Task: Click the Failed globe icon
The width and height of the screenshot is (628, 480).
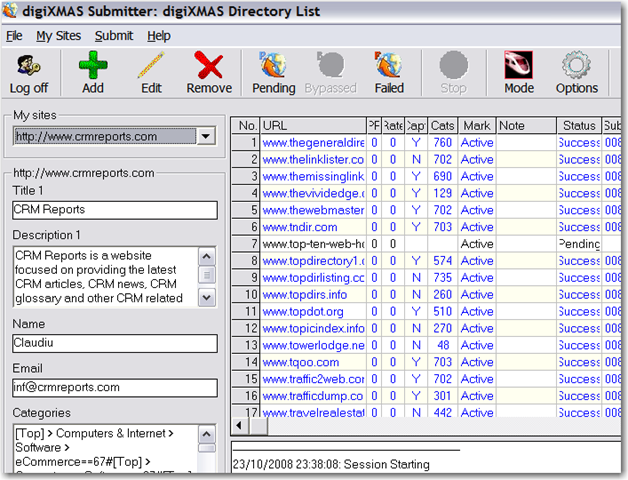Action: (388, 65)
